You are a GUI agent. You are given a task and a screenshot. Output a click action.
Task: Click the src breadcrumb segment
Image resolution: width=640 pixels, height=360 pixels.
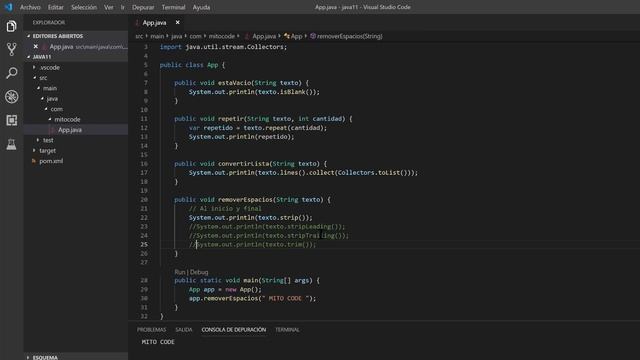click(x=139, y=36)
